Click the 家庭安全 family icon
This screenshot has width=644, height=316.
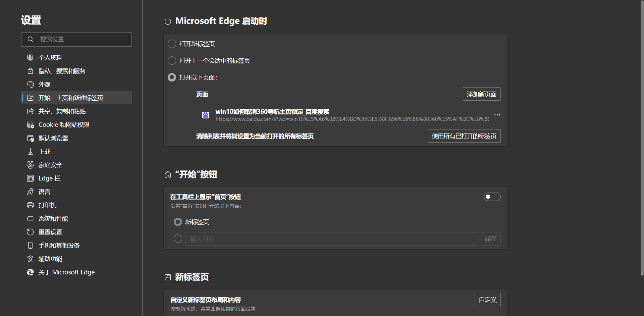[x=30, y=165]
